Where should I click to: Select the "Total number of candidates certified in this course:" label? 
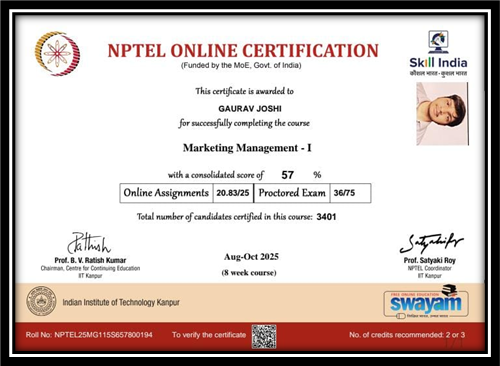tap(225, 217)
